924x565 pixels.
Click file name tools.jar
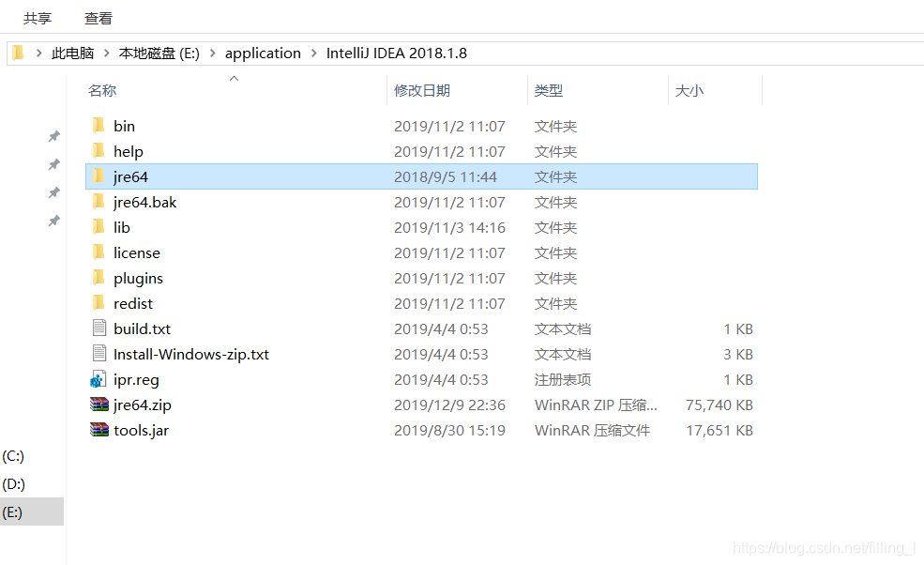click(x=141, y=431)
